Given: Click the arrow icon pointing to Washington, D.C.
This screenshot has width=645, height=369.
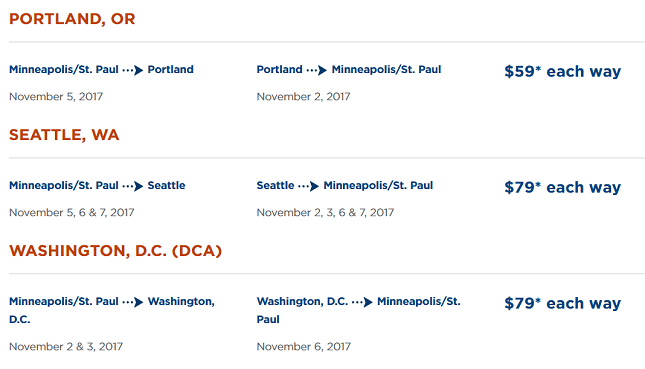Looking at the screenshot, I should 133,302.
